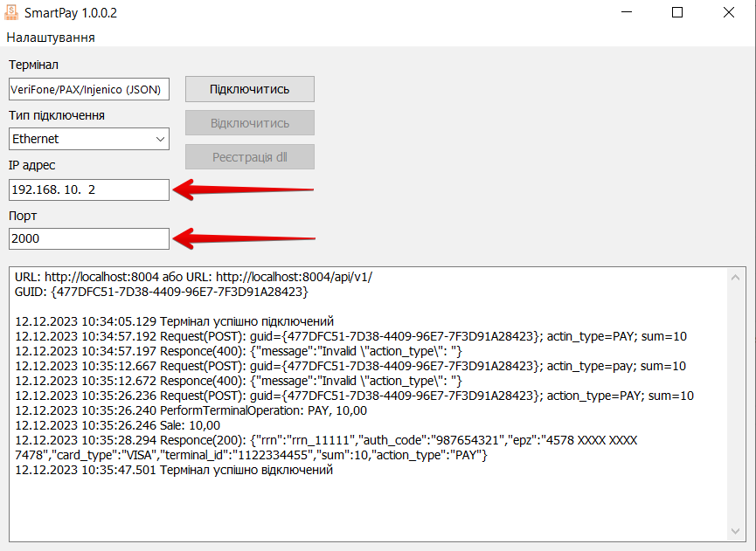This screenshot has height=551, width=756.
Task: Maximize the SmartPay window
Action: coord(677,13)
